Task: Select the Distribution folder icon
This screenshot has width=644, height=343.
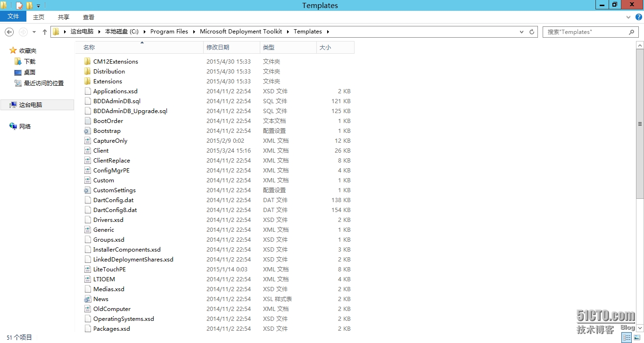Action: 87,71
